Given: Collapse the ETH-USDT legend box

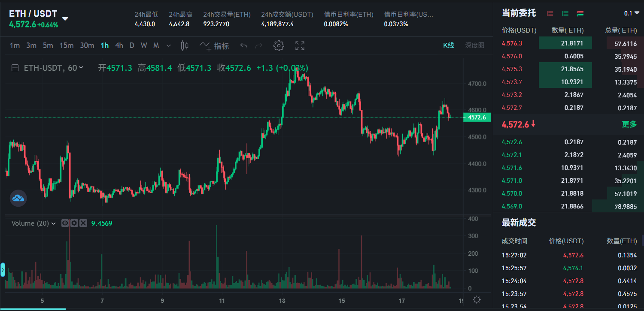Looking at the screenshot, I should pyautogui.click(x=15, y=68).
